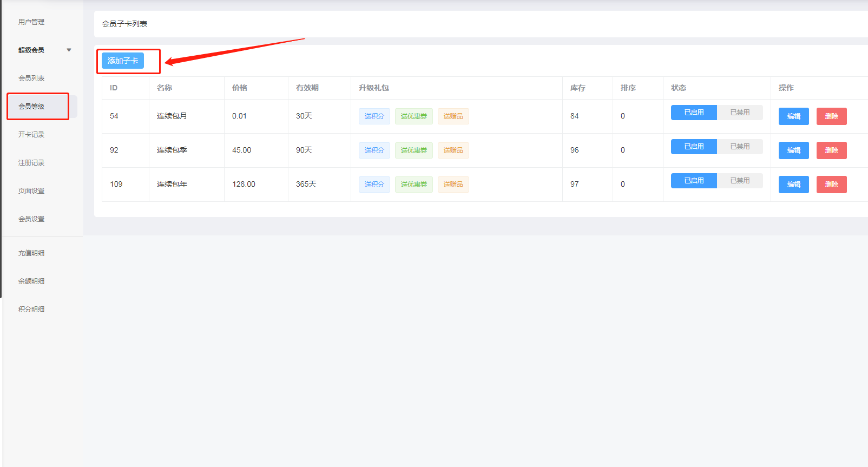Viewport: 868px width, 467px height.
Task: Click the 升级礼包 column header
Action: coord(374,88)
